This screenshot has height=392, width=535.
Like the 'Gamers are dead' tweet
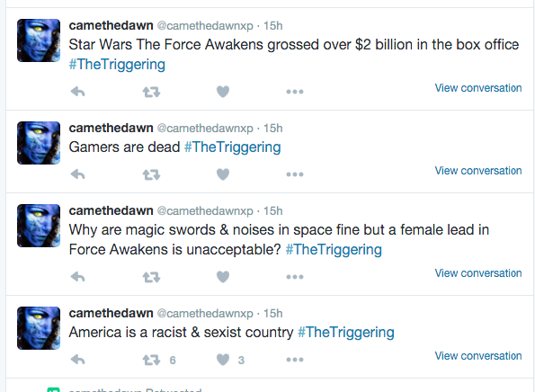(223, 174)
